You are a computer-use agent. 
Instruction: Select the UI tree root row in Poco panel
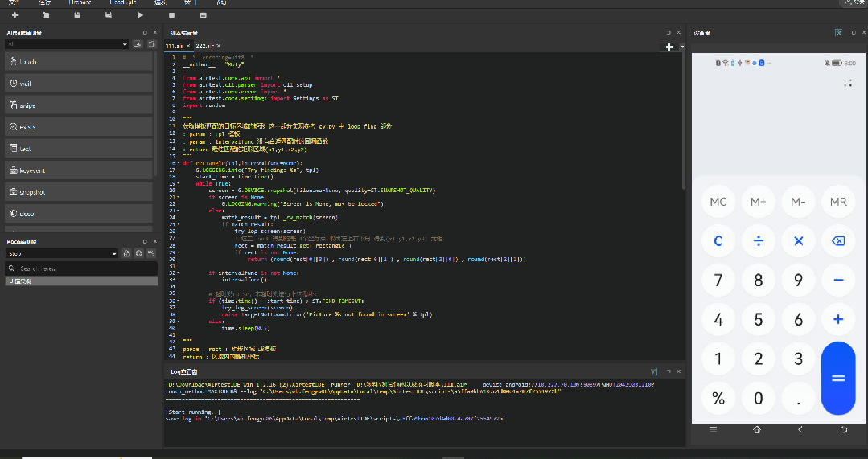pos(81,281)
